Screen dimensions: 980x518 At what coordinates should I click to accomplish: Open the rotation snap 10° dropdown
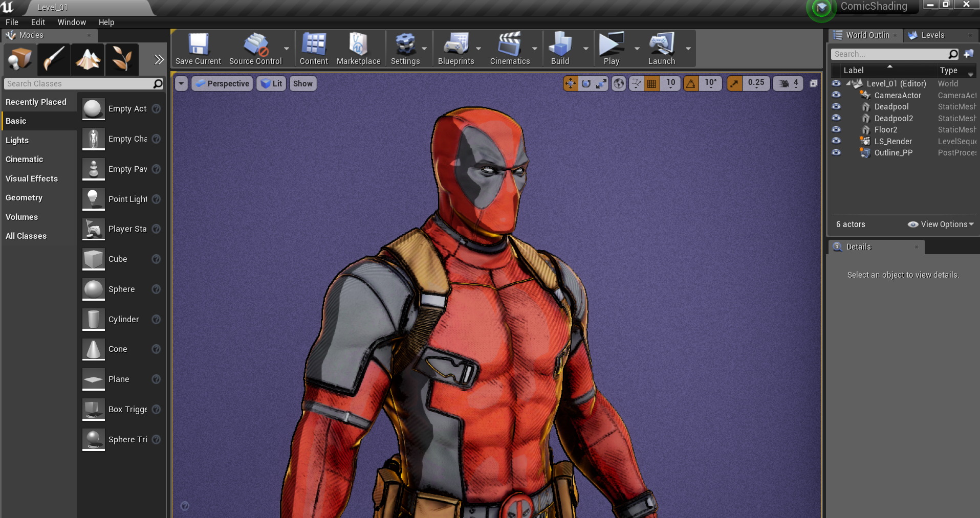pos(710,83)
